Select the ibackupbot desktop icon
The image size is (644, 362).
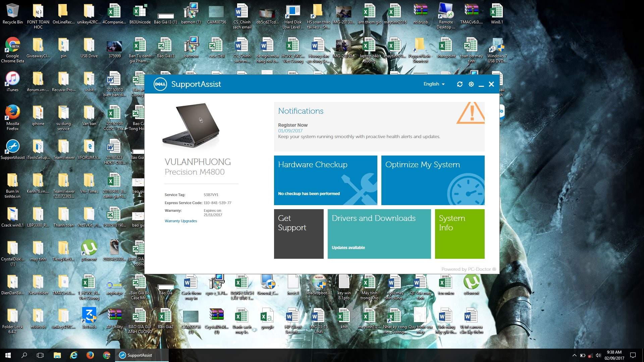(318, 285)
